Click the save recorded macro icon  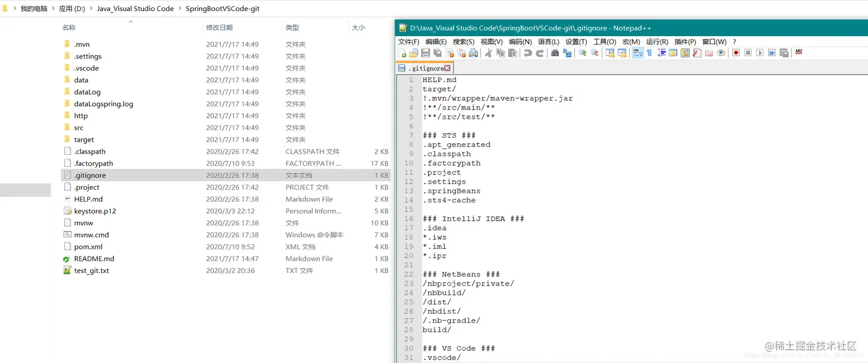point(784,53)
